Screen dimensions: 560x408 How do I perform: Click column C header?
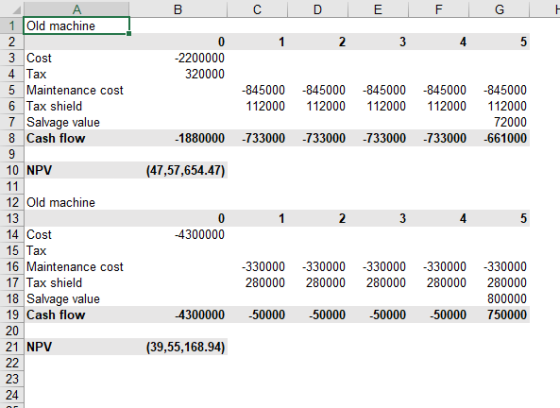(x=257, y=9)
